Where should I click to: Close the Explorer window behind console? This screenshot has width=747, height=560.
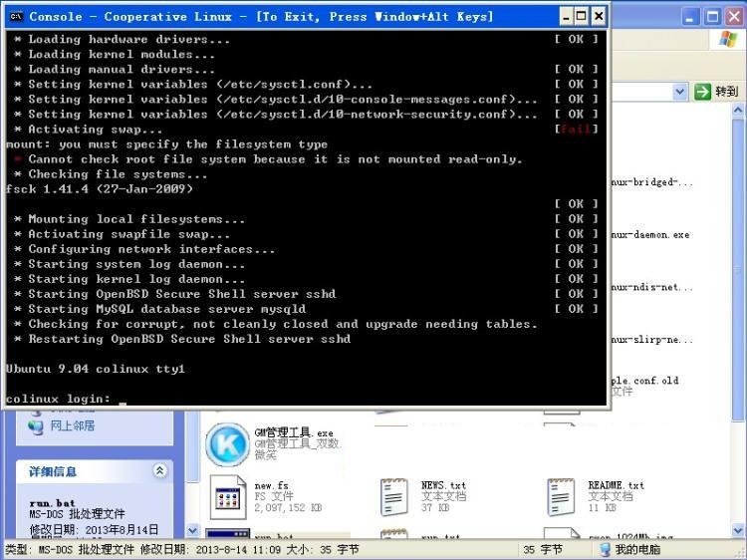734,18
